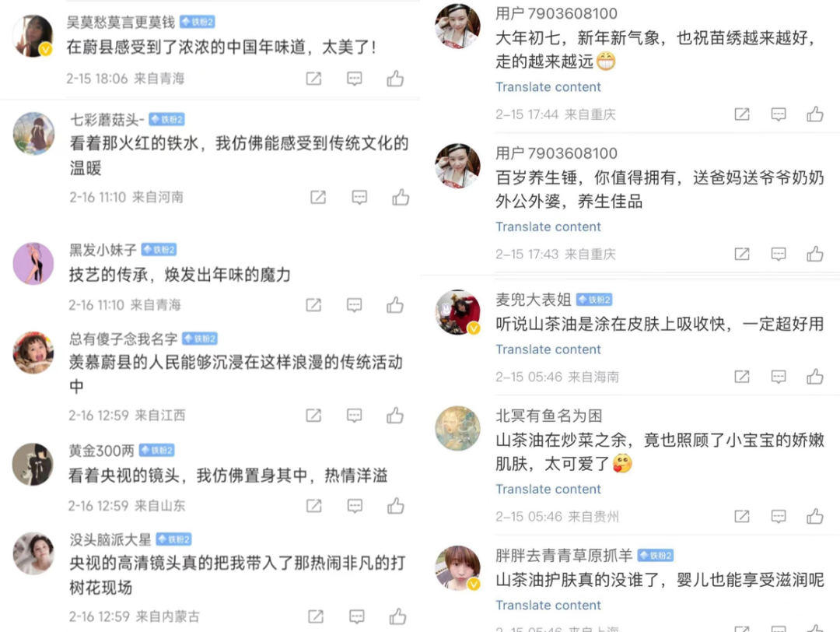This screenshot has width=840, height=632.
Task: Open 黑发小妹子's purple avatar
Action: 33,264
